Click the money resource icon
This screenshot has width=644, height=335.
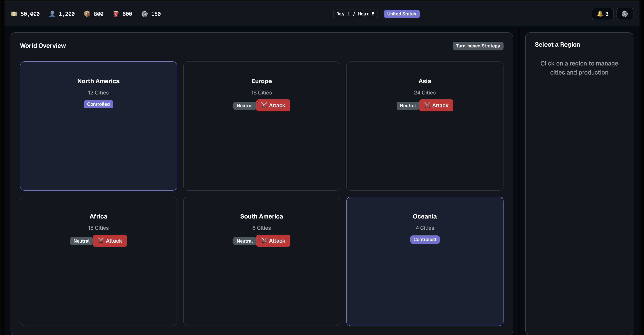(x=14, y=14)
